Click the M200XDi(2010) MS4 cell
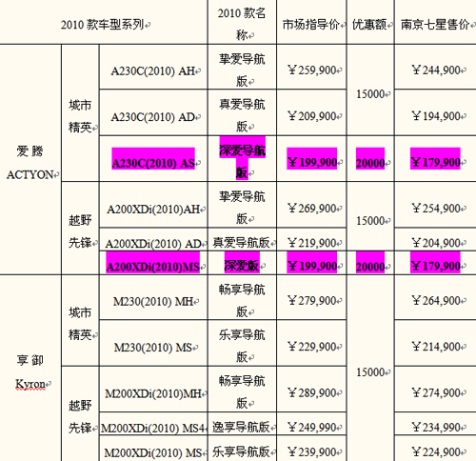The width and height of the screenshot is (476, 461). coord(153,424)
